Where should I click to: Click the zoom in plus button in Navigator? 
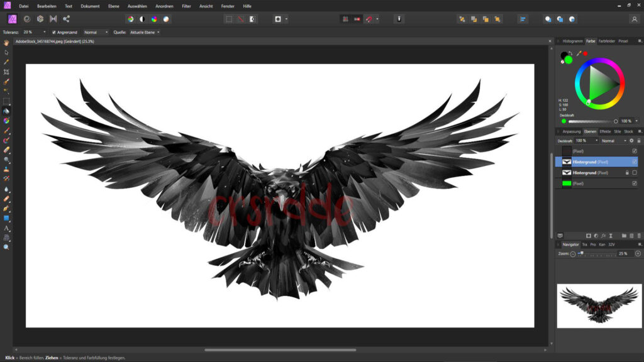(638, 253)
